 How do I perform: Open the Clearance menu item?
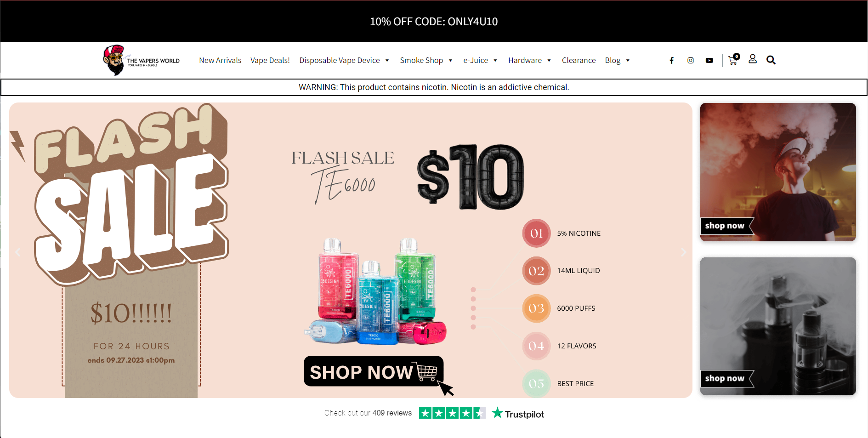(579, 60)
